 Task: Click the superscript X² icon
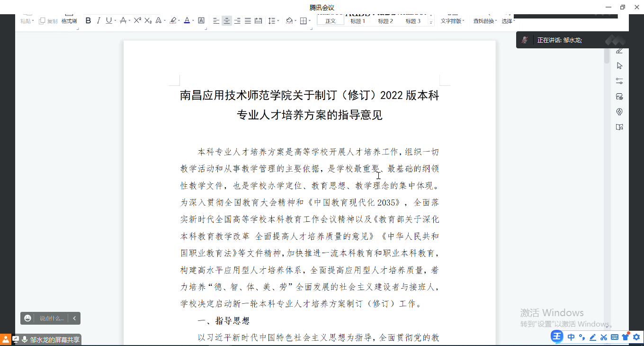click(137, 20)
